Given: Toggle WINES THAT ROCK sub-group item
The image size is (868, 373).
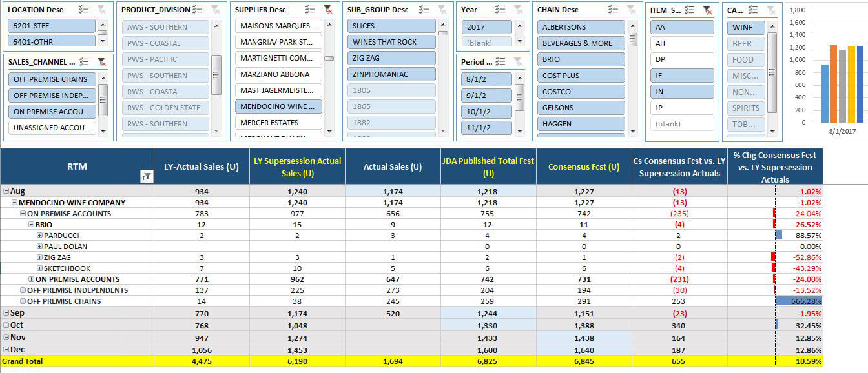Looking at the screenshot, I should 391,42.
